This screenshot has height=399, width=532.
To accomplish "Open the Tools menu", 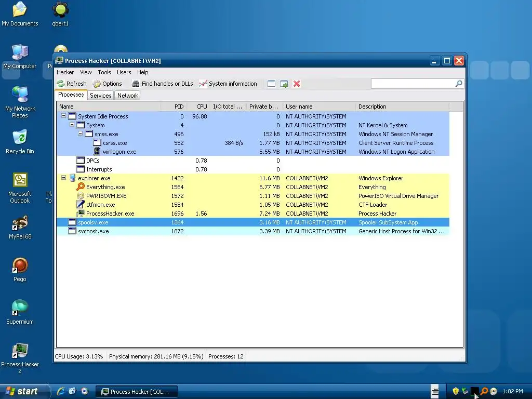I will click(x=104, y=72).
